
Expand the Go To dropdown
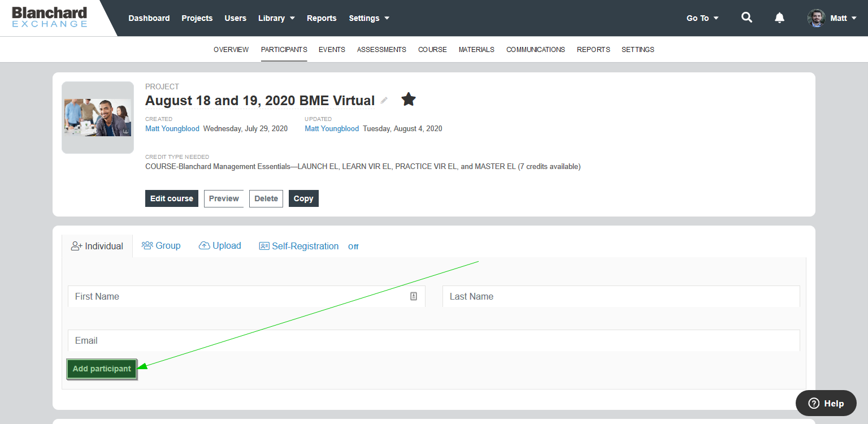pyautogui.click(x=702, y=18)
